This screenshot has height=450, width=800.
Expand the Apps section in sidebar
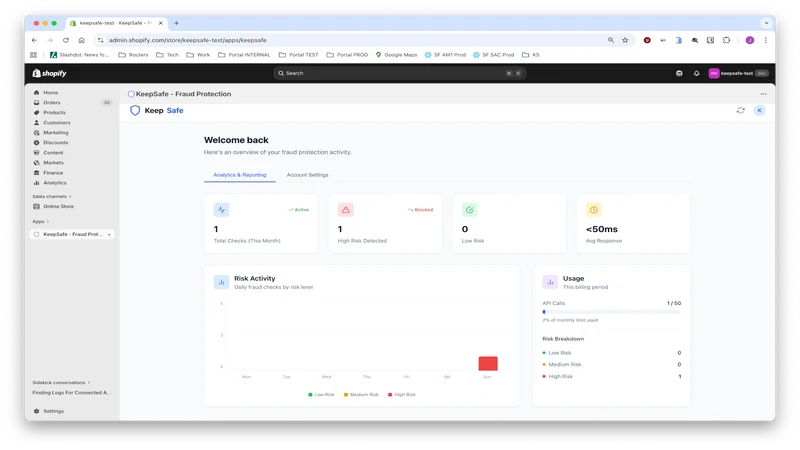[x=41, y=221]
